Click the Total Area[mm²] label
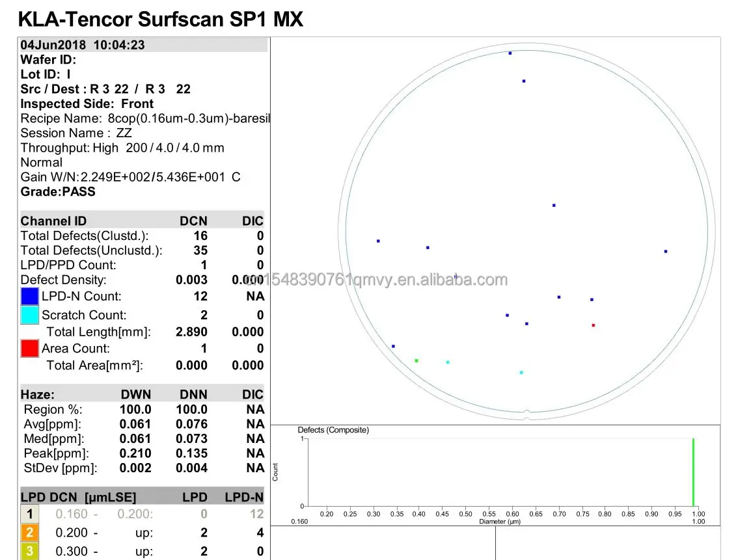The height and width of the screenshot is (560, 751). (95, 365)
